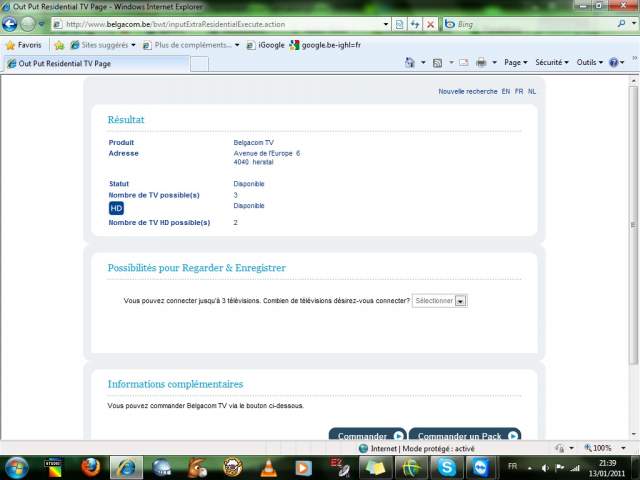Open the Outils menu

[x=589, y=63]
